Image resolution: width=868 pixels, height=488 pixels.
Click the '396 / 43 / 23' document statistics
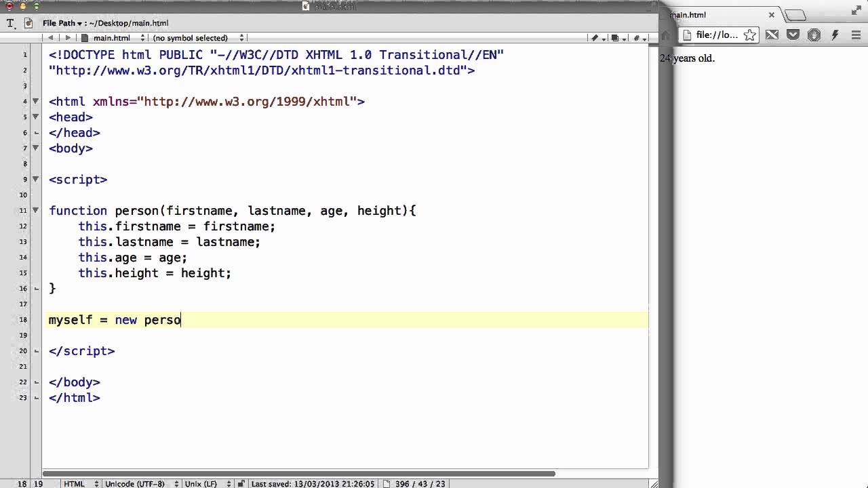pos(421,484)
